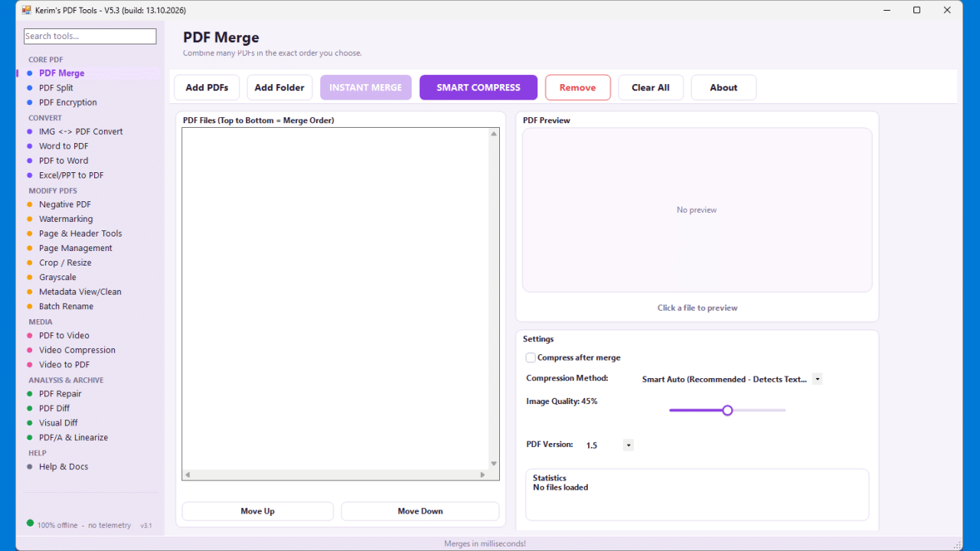The height and width of the screenshot is (551, 980).
Task: Focus the Search tools input field
Action: click(90, 36)
